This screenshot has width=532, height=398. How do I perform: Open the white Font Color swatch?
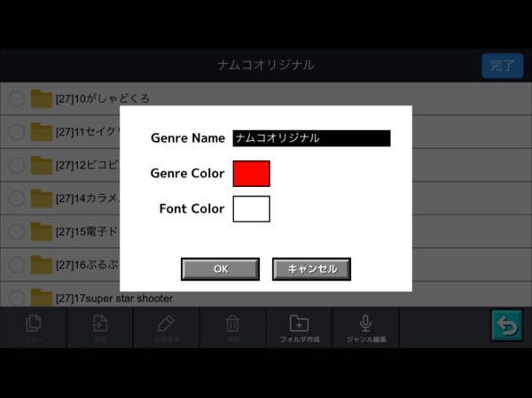(x=251, y=209)
